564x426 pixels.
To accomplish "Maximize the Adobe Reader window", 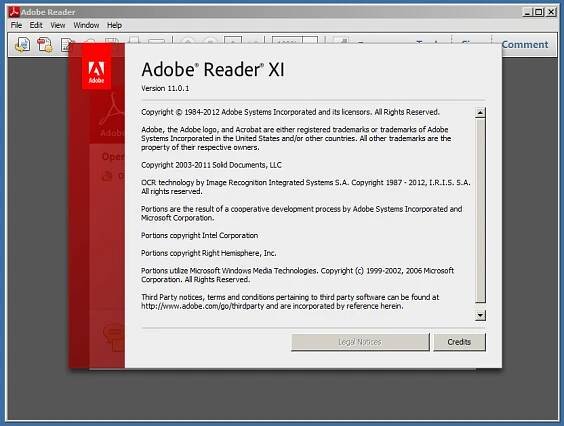I will click(x=538, y=12).
